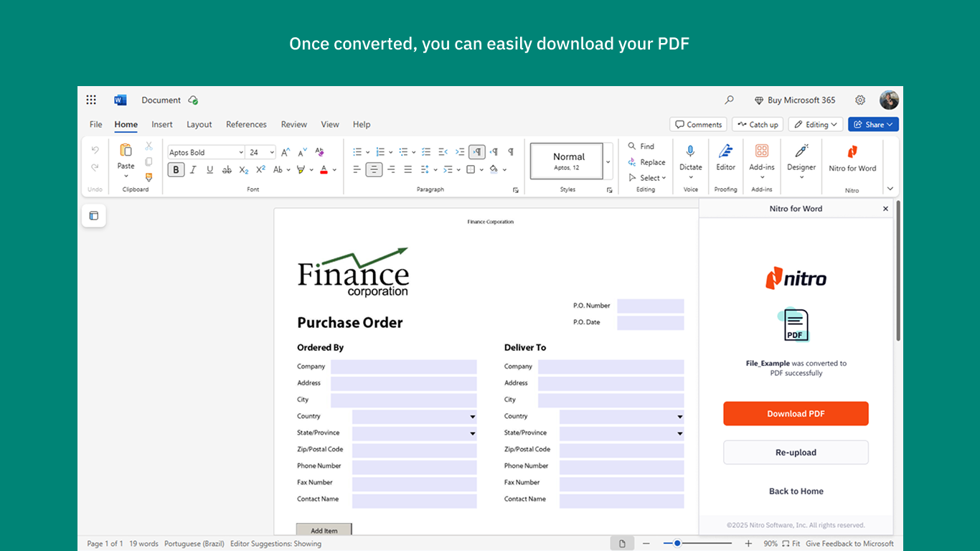
Task: Toggle Underline formatting
Action: (209, 170)
